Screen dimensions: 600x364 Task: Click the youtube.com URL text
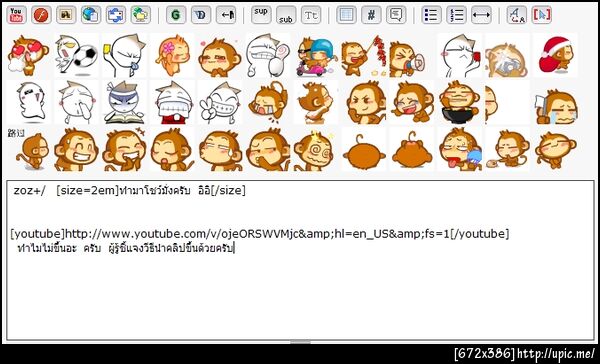click(258, 233)
